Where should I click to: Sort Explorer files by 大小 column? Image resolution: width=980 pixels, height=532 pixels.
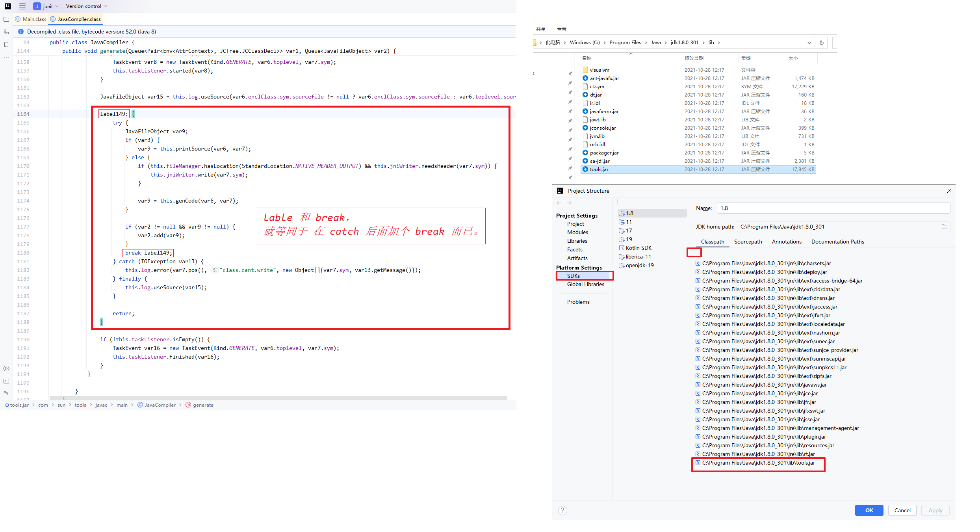pos(793,58)
